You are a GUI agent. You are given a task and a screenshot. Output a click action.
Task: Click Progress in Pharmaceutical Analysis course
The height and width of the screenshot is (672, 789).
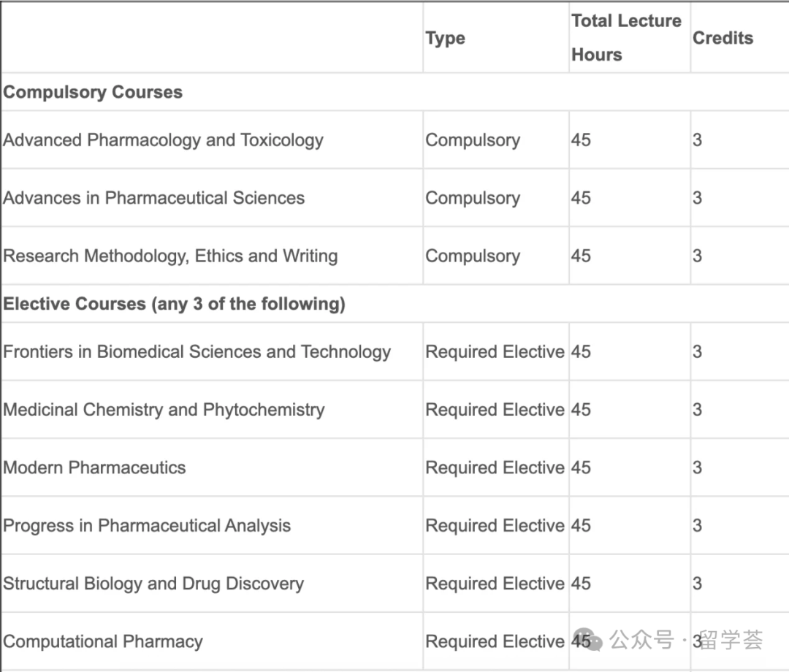146,525
